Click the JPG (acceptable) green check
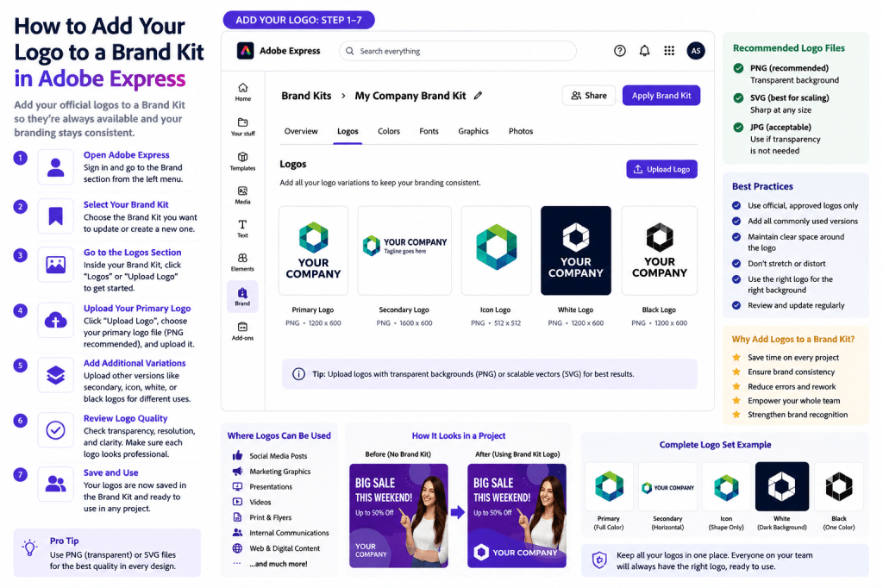The height and width of the screenshot is (588, 883). (738, 128)
